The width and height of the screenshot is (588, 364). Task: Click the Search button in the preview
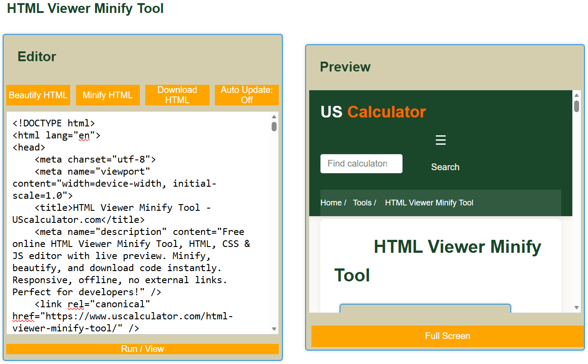(445, 167)
